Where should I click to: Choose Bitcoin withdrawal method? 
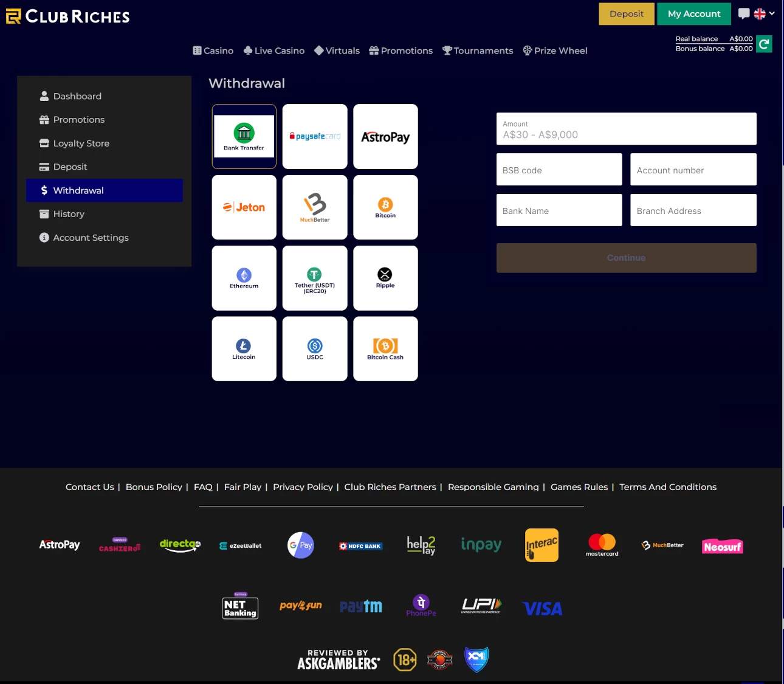point(385,207)
